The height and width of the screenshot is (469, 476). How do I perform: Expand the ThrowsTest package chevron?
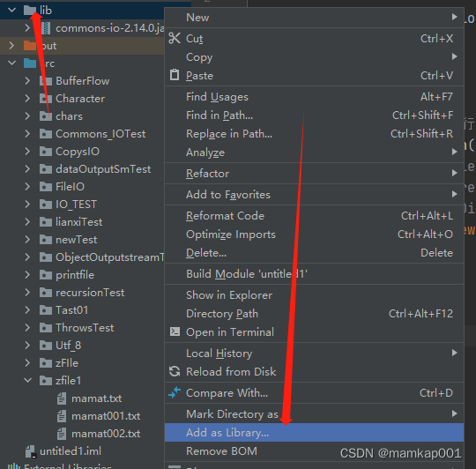[27, 328]
